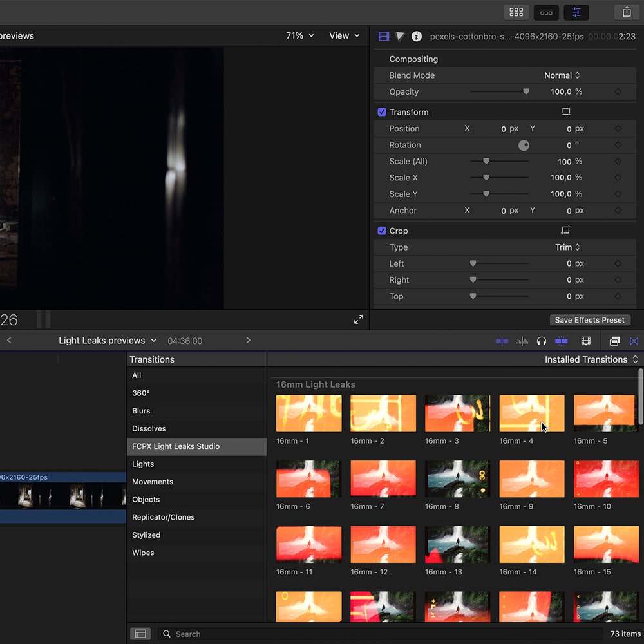Select the Dissolves transitions category
This screenshot has height=644, width=644.
click(x=149, y=428)
